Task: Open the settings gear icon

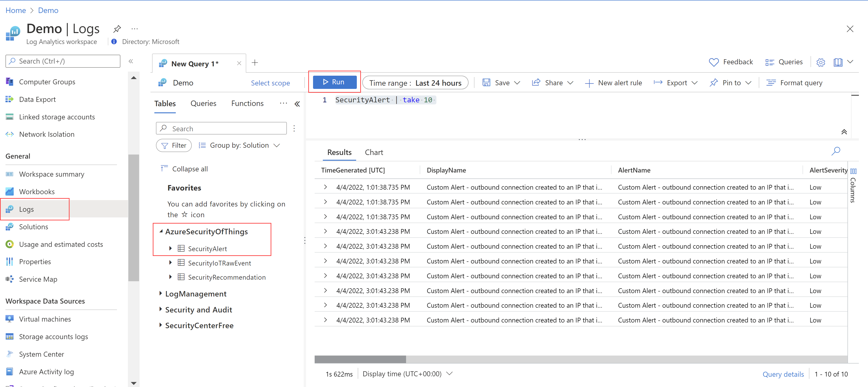Action: [821, 62]
